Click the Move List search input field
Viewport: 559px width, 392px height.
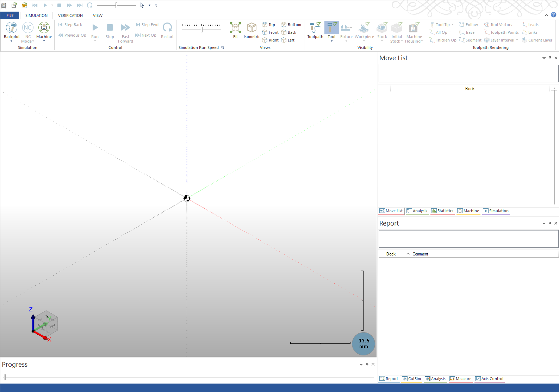click(x=468, y=74)
